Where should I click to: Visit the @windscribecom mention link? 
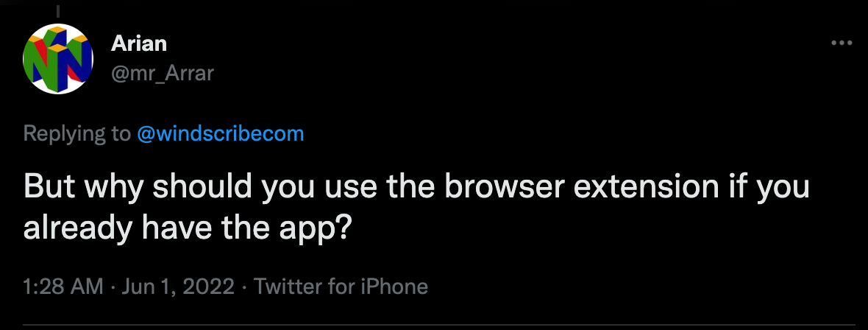click(x=221, y=133)
